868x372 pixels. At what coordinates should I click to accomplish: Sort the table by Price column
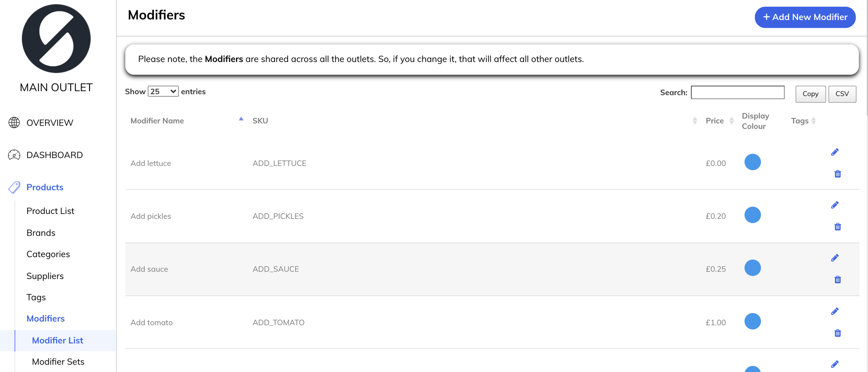tap(715, 121)
